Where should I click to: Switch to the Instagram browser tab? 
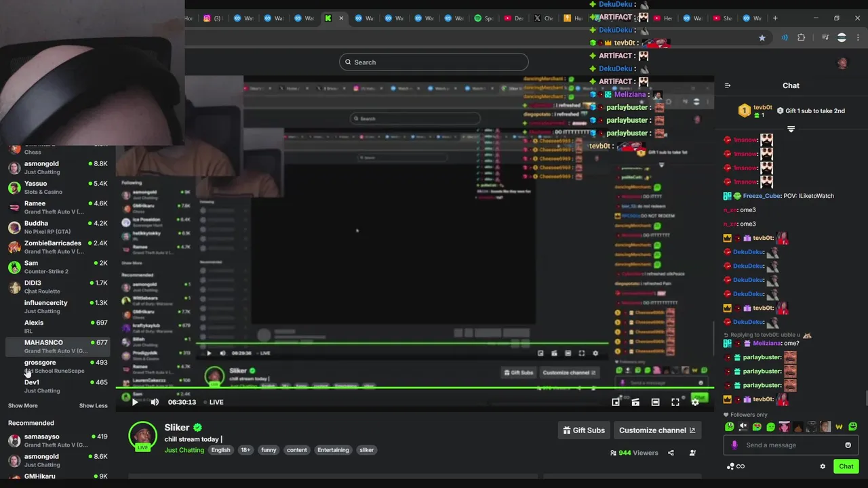(x=213, y=18)
